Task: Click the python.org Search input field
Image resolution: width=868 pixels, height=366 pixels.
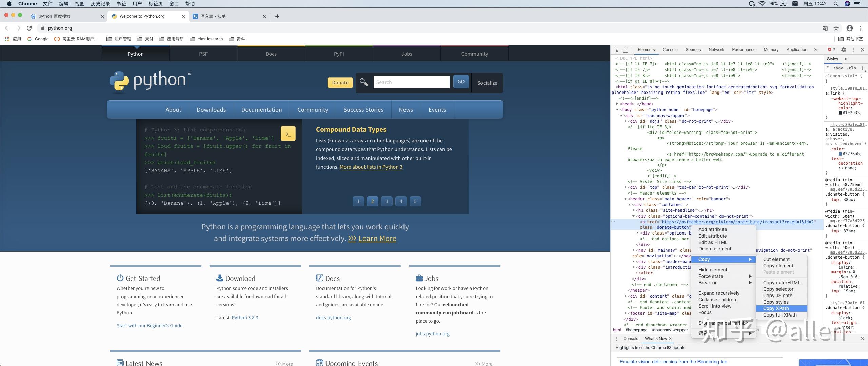Action: 411,82
